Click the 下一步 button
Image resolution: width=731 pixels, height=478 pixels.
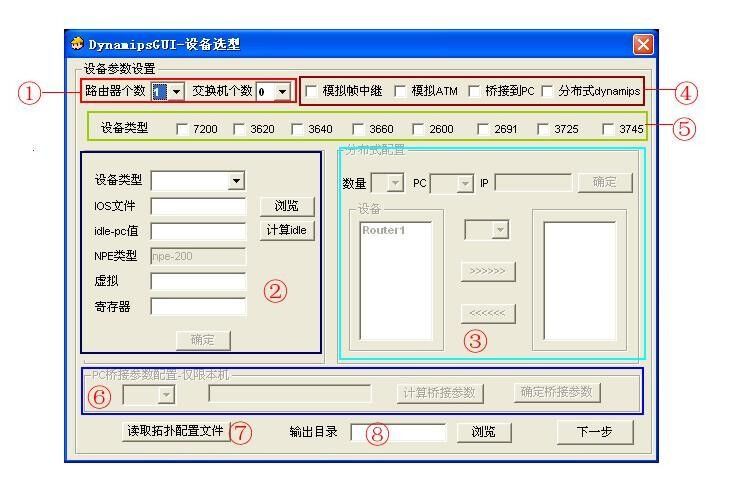[x=595, y=432]
